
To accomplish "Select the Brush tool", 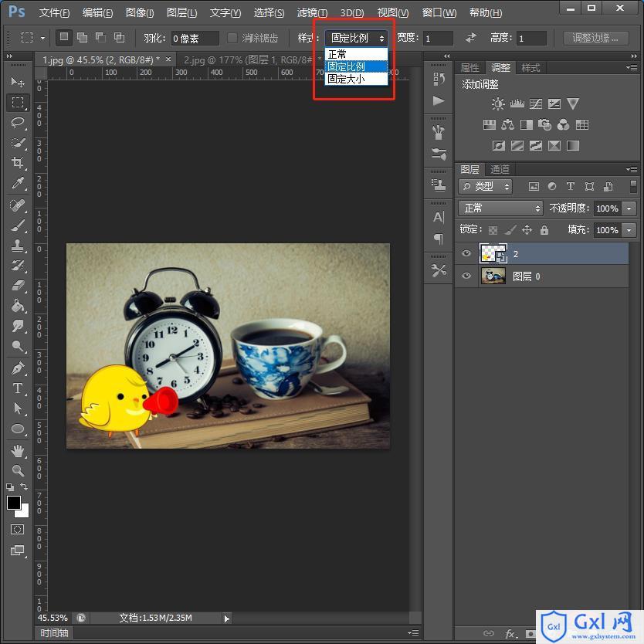I will click(x=18, y=225).
